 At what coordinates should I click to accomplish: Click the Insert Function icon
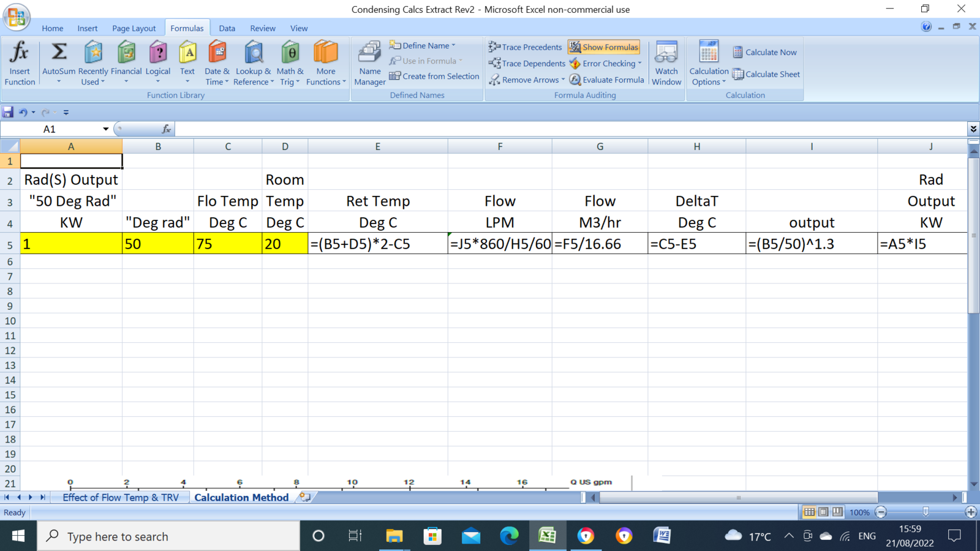point(20,53)
